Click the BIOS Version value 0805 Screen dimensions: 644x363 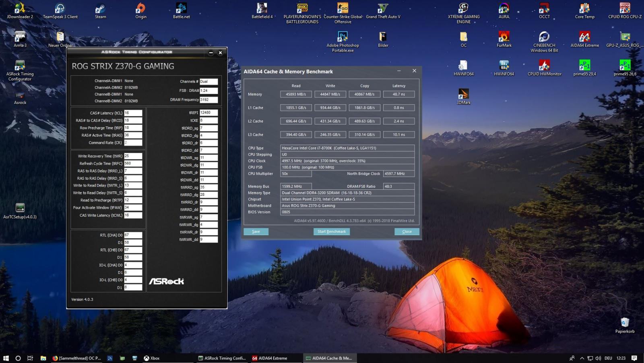(347, 212)
